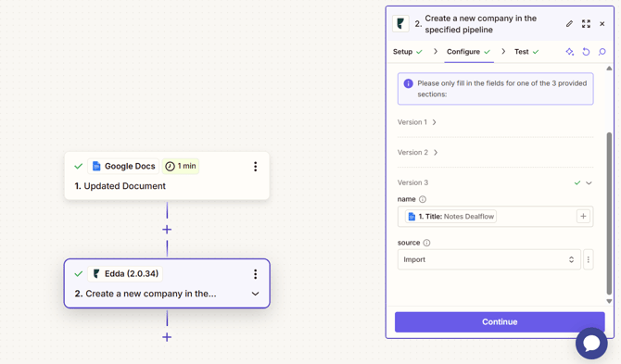Expand the Version 1 section

click(417, 122)
